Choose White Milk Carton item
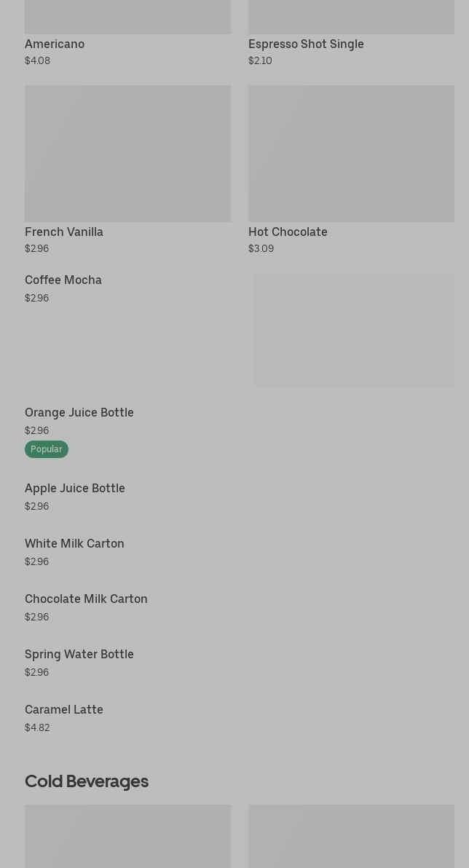 coord(74,544)
